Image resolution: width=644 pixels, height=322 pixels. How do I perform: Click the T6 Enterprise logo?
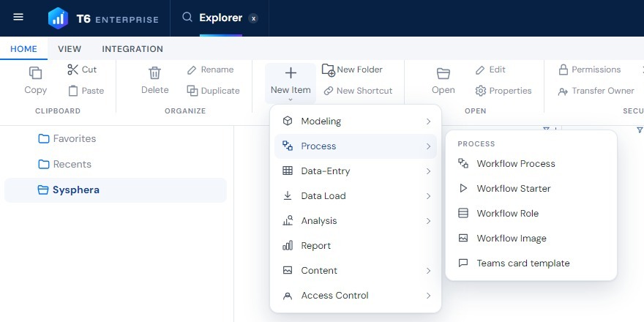pyautogui.click(x=103, y=18)
